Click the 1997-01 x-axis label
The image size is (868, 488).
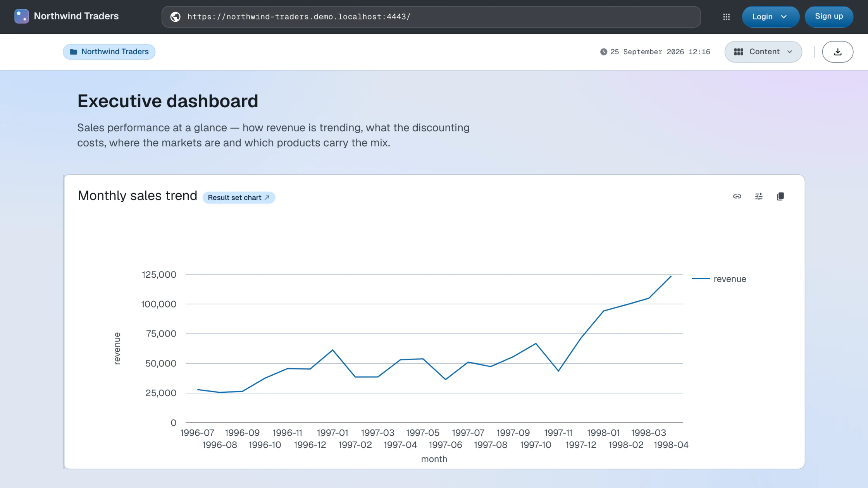pos(332,433)
